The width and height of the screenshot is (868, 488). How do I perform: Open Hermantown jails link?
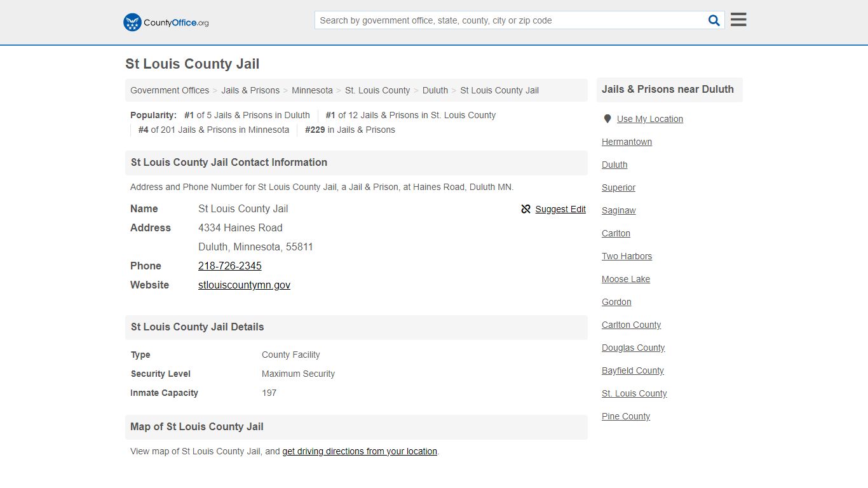coord(627,142)
